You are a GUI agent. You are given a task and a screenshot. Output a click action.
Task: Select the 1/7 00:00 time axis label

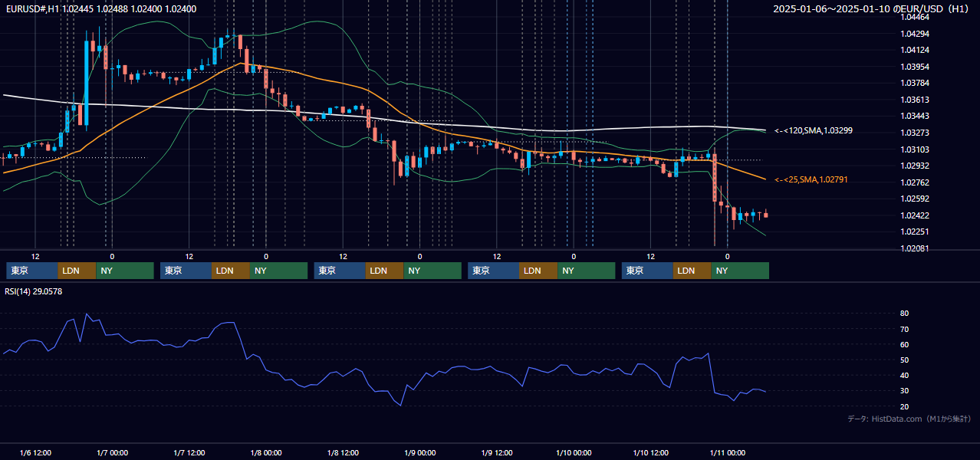pos(112,453)
